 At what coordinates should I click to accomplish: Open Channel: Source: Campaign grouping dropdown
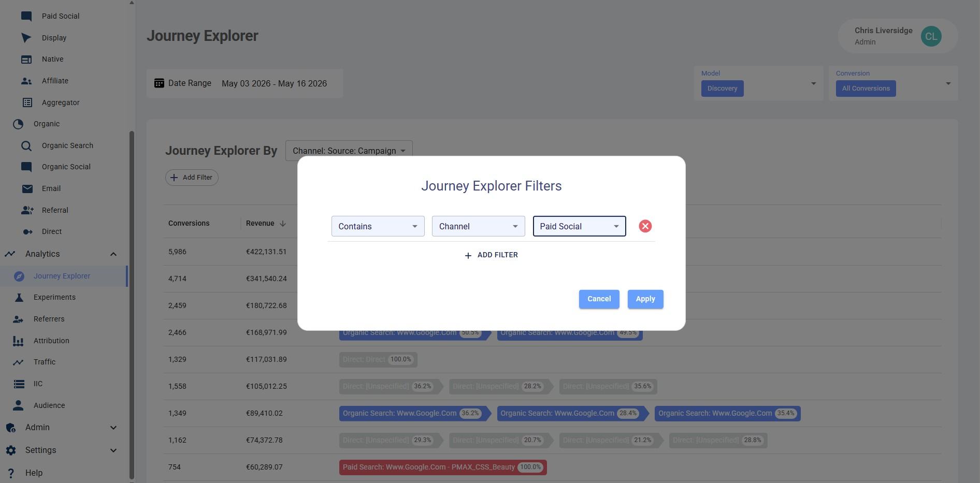pyautogui.click(x=349, y=151)
